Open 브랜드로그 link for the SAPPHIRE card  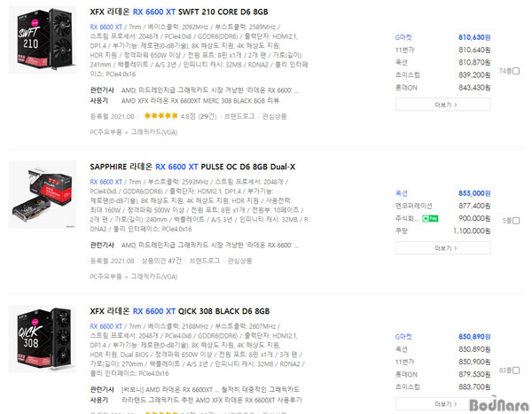pos(204,261)
